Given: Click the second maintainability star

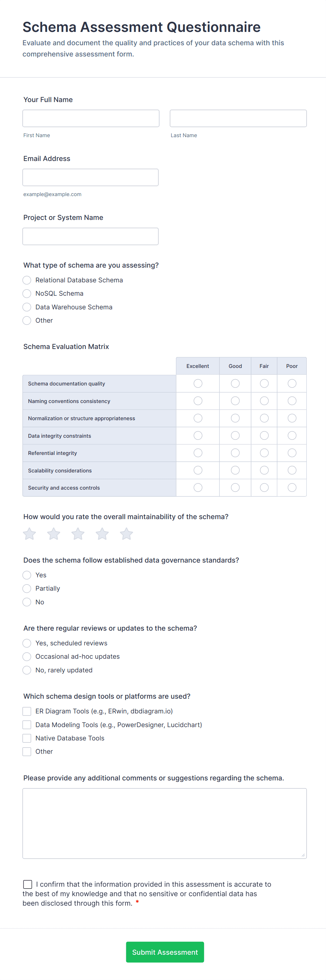Looking at the screenshot, I should click(x=54, y=534).
